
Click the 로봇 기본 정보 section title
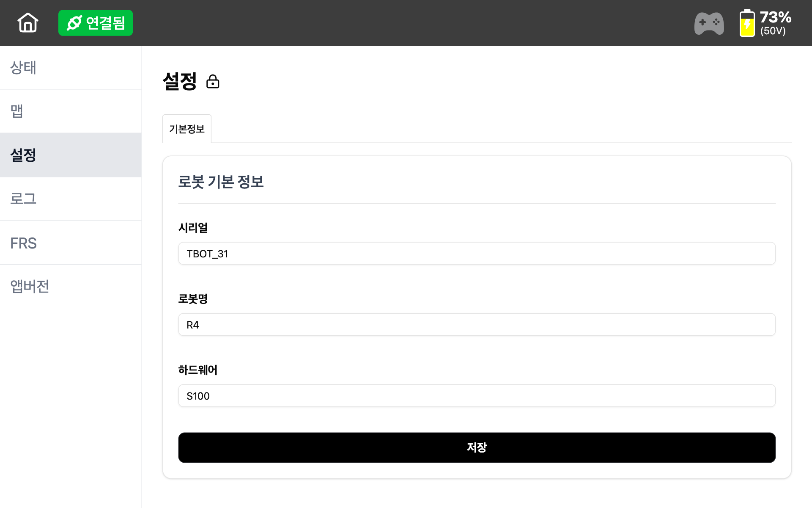click(x=221, y=182)
